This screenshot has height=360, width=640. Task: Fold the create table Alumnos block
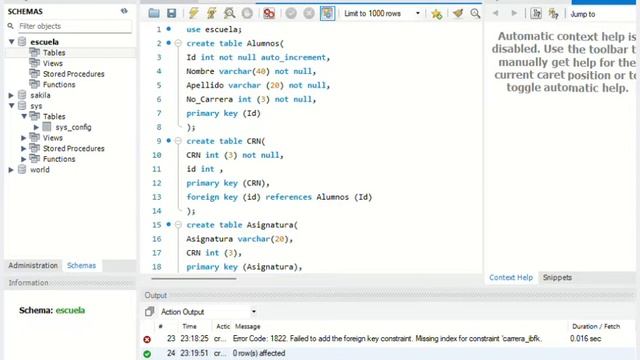click(x=178, y=43)
